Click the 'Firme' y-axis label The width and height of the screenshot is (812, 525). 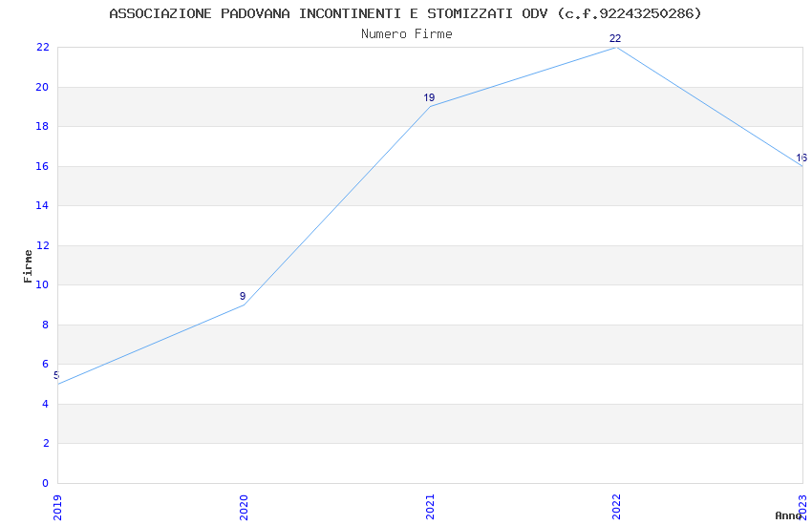pyautogui.click(x=28, y=266)
